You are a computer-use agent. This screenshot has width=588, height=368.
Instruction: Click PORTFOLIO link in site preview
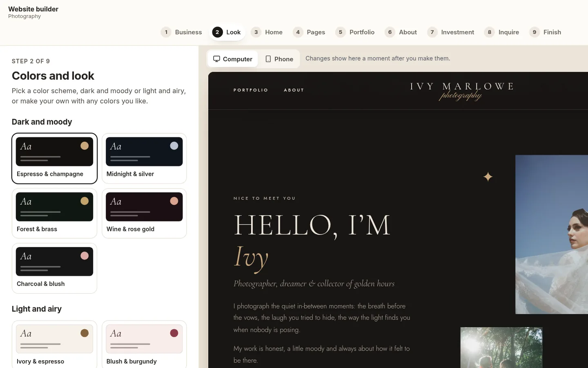[251, 90]
